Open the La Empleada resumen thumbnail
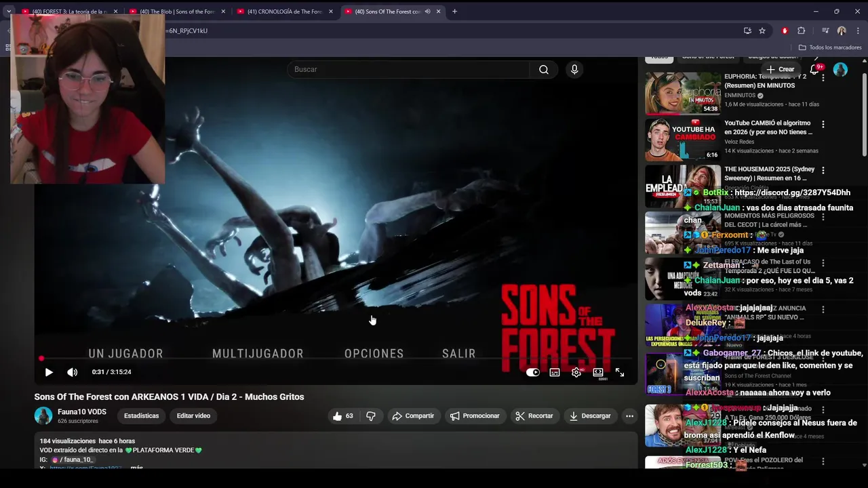Viewport: 868px width, 488px height. click(683, 185)
